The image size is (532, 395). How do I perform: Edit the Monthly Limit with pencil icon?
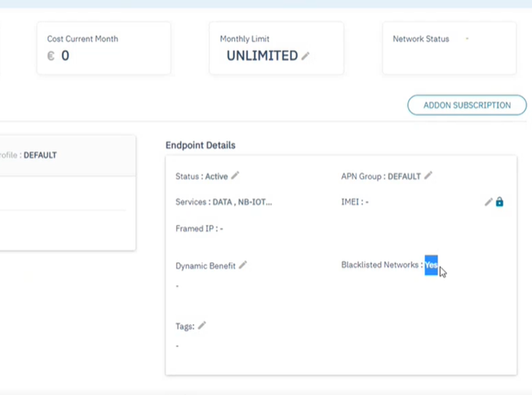click(306, 56)
